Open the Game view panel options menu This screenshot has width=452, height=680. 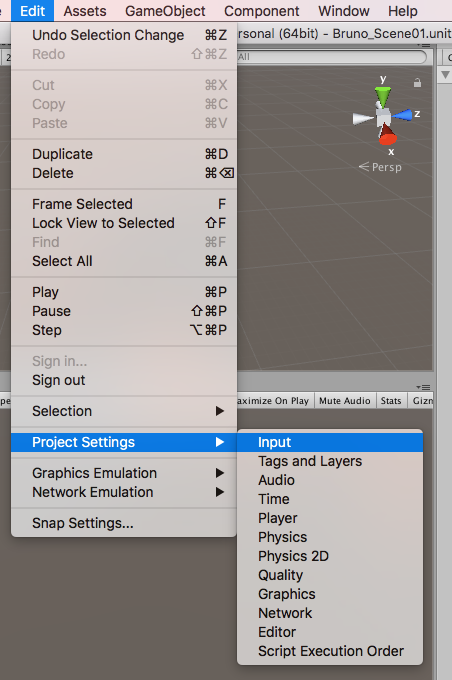(x=423, y=387)
